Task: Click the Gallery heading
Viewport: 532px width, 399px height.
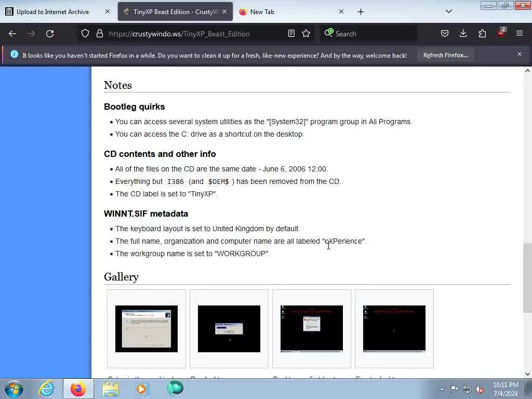Action: tap(121, 277)
